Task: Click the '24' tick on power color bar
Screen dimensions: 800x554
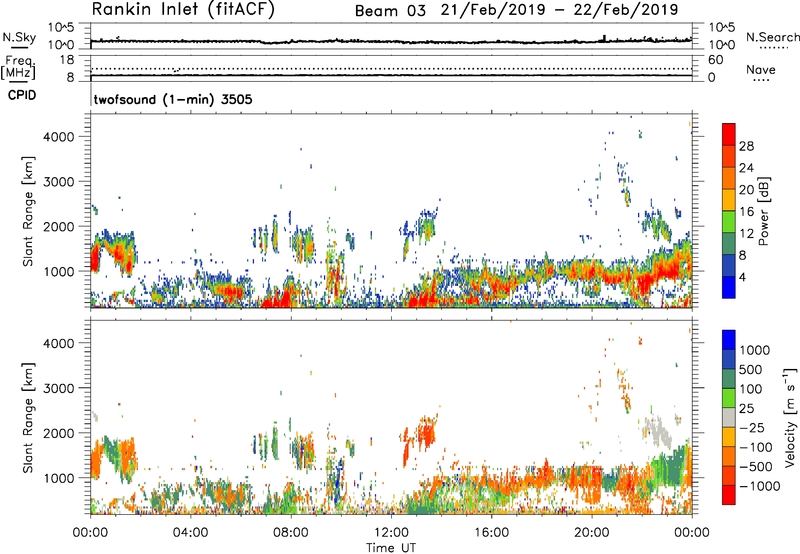Action: tap(746, 168)
